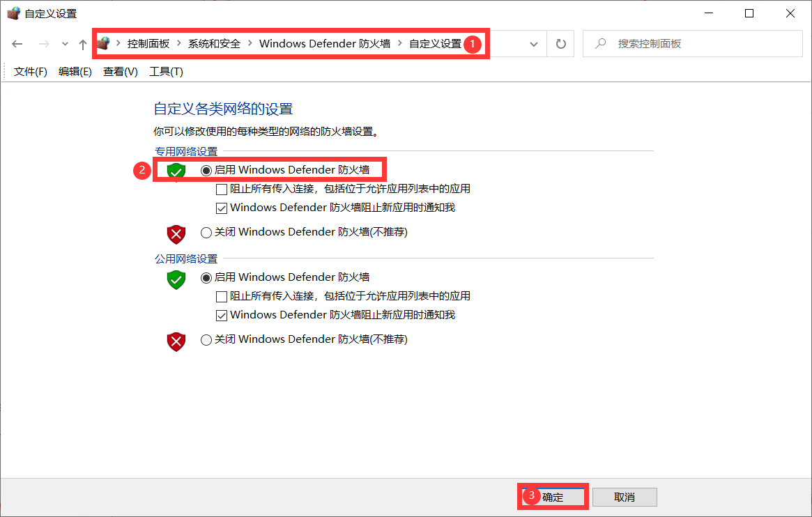
Task: Toggle notify on new app block under 专用网络
Action: pyautogui.click(x=222, y=208)
